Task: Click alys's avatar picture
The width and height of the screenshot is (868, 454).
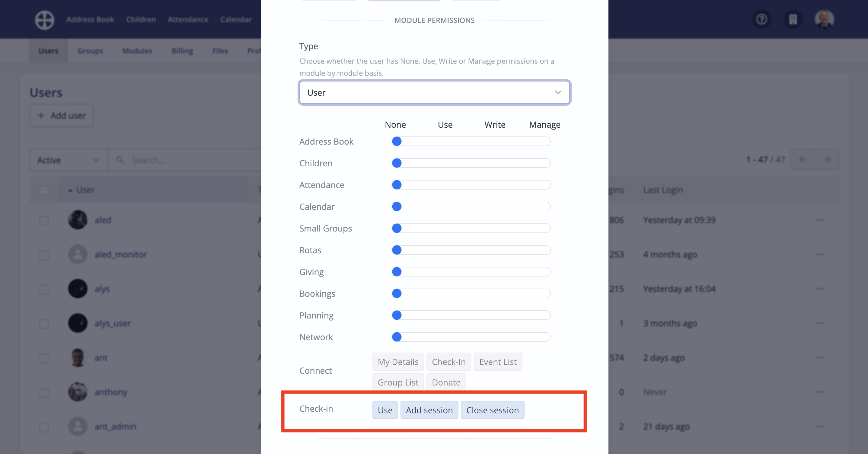Action: coord(78,289)
